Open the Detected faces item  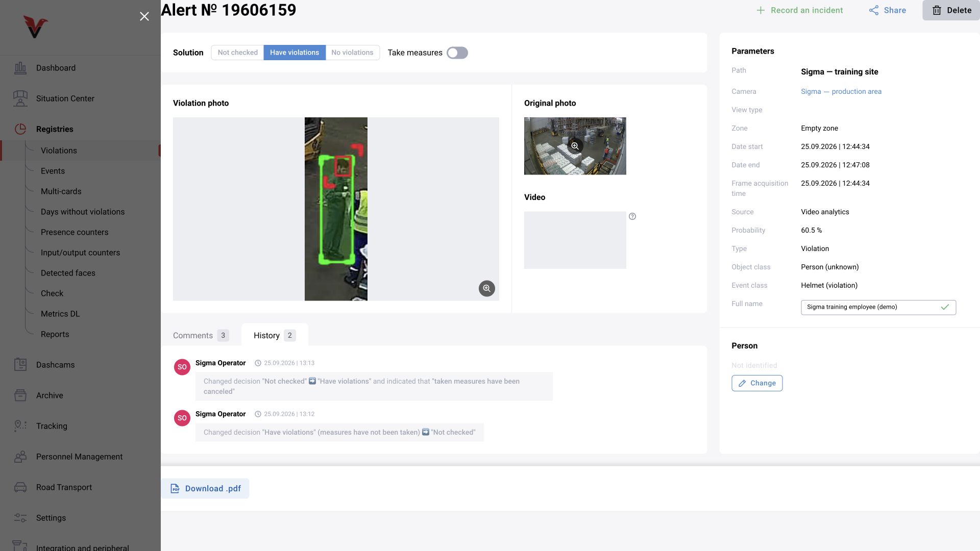pos(68,273)
